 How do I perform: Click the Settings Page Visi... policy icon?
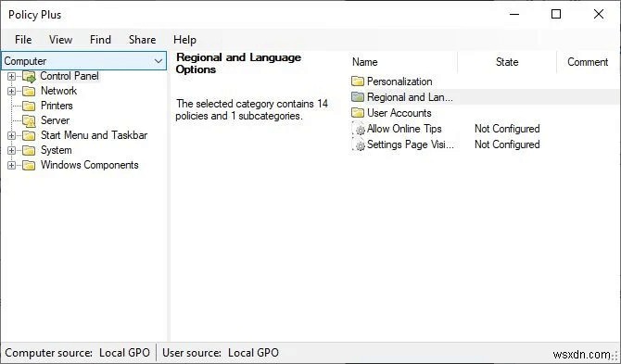(359, 144)
